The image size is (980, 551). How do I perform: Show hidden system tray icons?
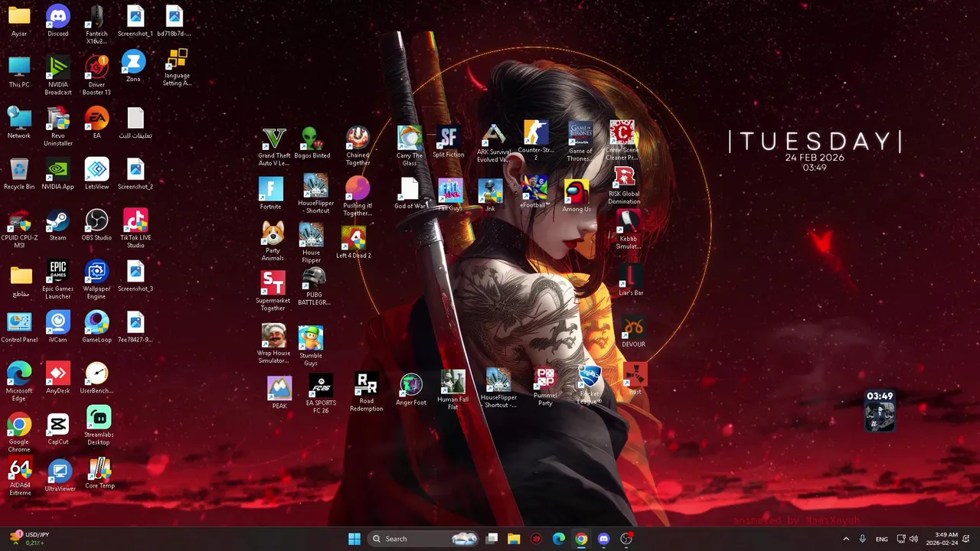coord(846,539)
